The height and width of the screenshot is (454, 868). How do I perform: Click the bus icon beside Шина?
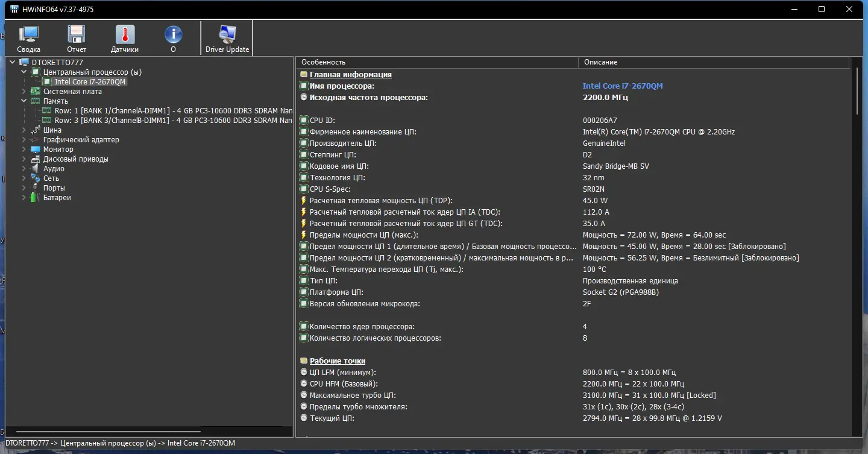[36, 130]
